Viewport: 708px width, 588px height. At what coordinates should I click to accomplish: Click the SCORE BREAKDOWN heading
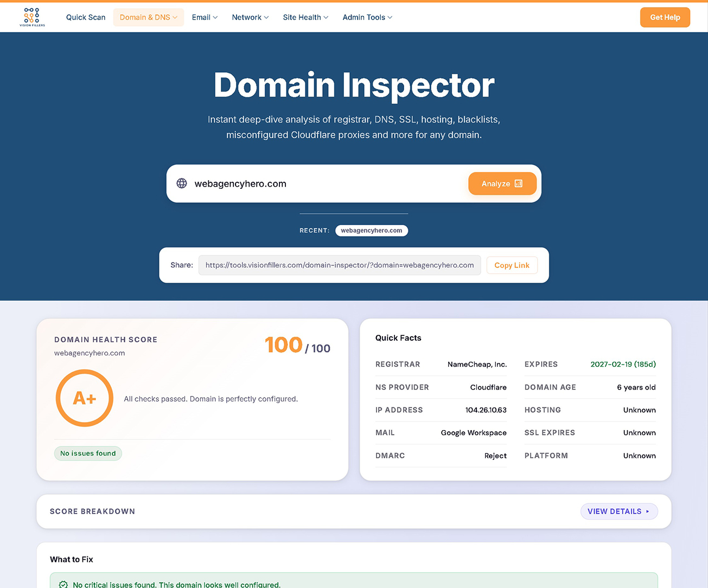click(x=92, y=512)
